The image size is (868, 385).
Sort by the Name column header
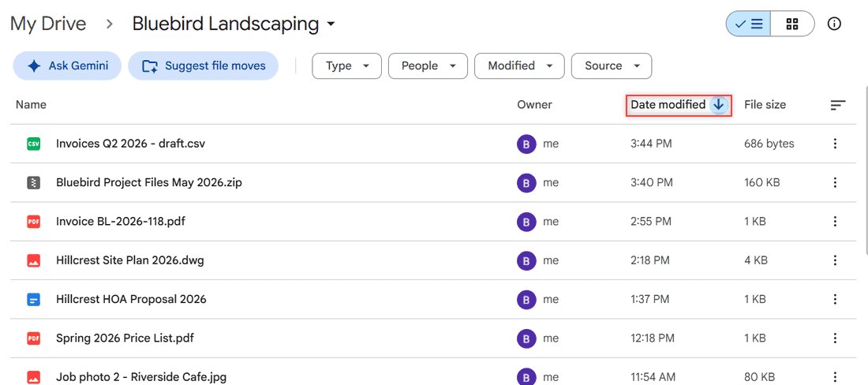31,105
